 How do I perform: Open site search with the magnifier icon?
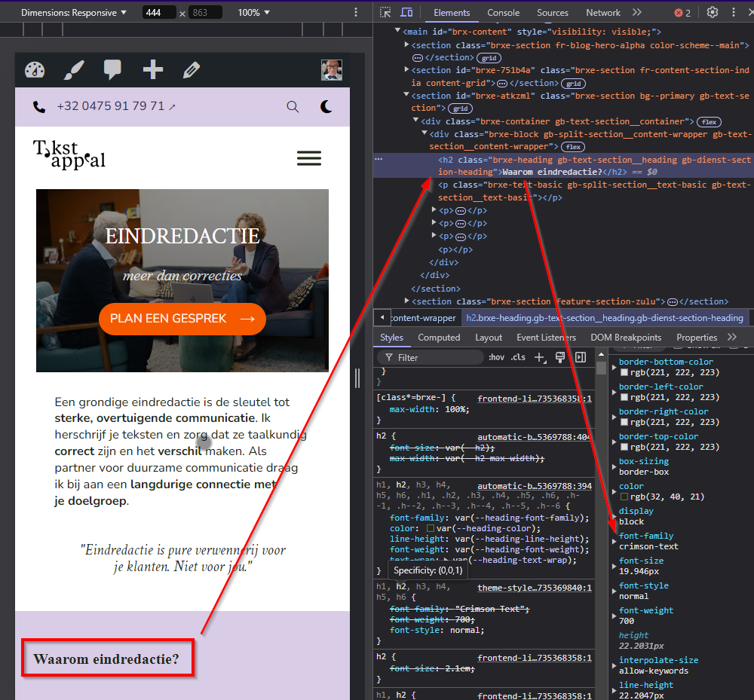click(293, 107)
